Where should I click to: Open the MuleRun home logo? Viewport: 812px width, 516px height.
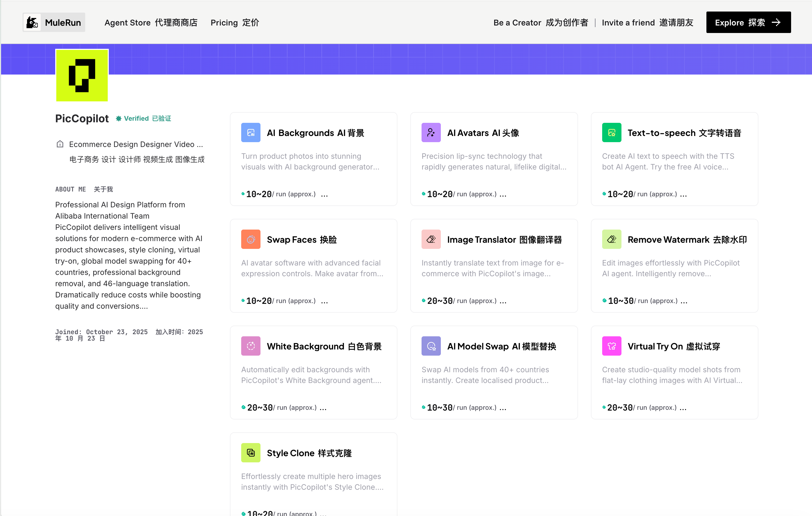[x=54, y=23]
